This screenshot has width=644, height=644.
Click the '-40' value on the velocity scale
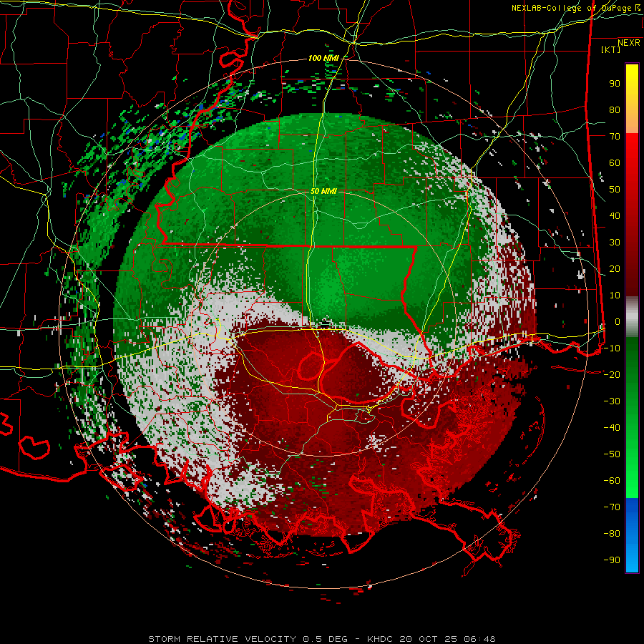[612, 428]
